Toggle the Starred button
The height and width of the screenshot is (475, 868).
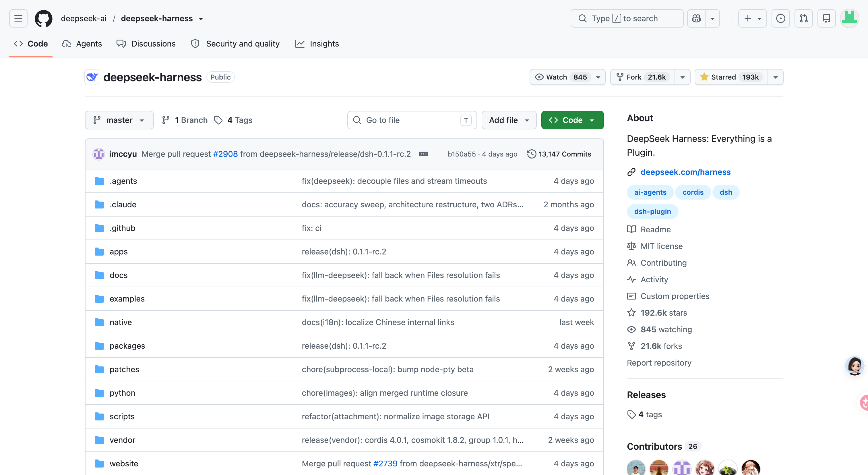click(x=731, y=77)
